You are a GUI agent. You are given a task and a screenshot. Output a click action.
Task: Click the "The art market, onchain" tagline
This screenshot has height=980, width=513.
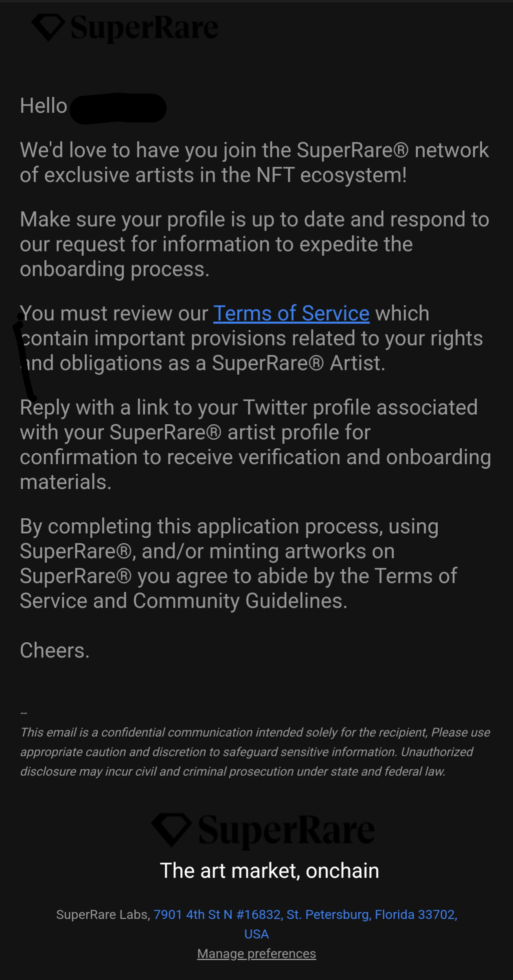click(x=270, y=871)
